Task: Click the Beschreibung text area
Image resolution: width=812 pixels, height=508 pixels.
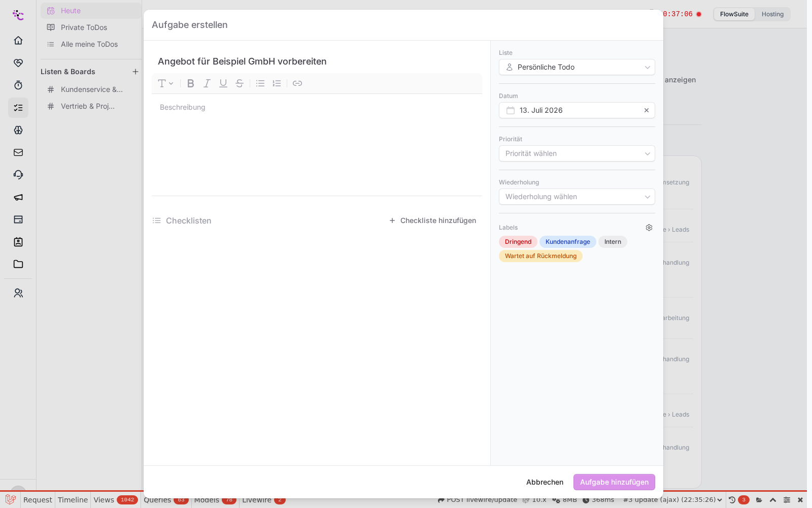Action: (x=317, y=145)
